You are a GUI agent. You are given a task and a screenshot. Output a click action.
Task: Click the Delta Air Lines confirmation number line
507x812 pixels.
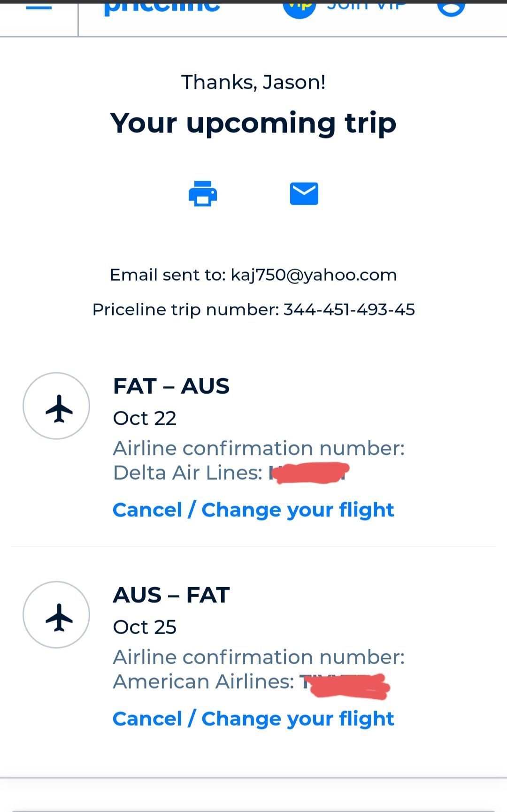tap(230, 473)
